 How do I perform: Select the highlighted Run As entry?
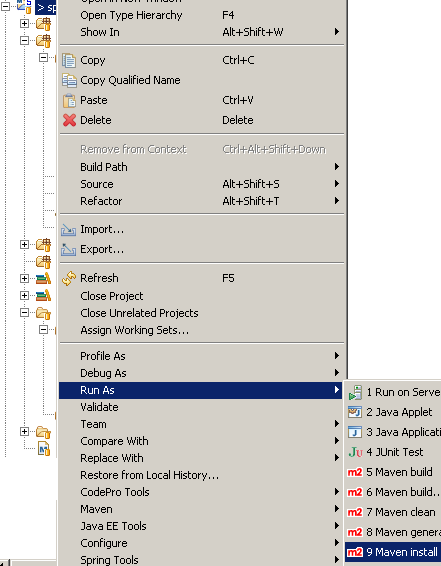pyautogui.click(x=201, y=390)
